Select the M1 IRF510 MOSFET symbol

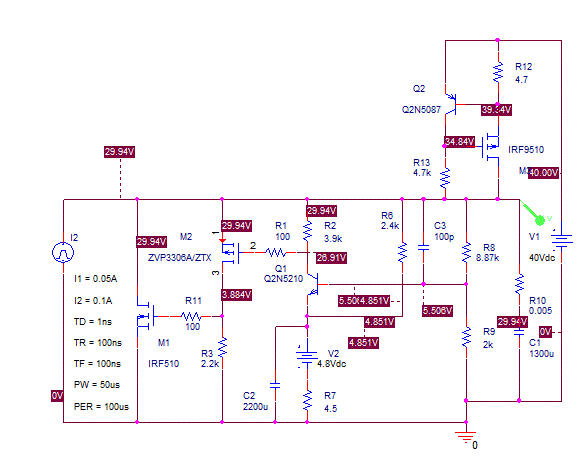coord(146,317)
